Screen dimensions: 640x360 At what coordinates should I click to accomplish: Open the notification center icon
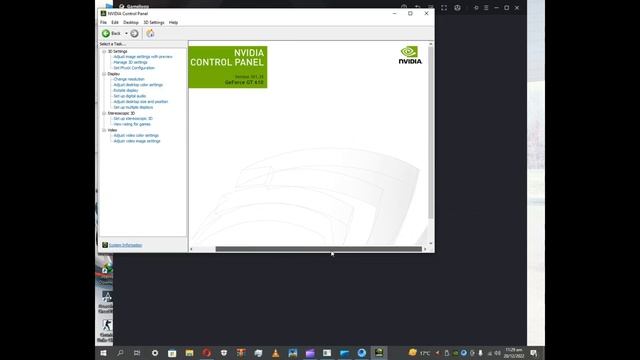coord(533,353)
